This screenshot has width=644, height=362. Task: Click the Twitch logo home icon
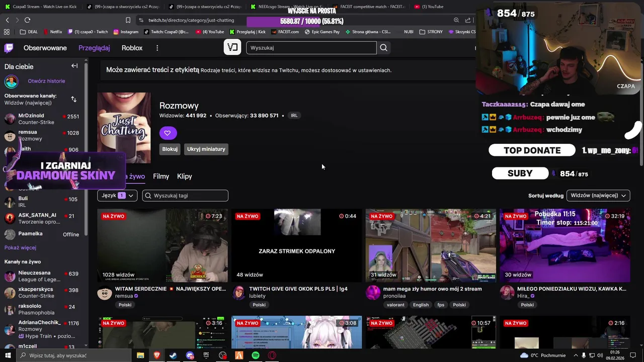[9, 48]
